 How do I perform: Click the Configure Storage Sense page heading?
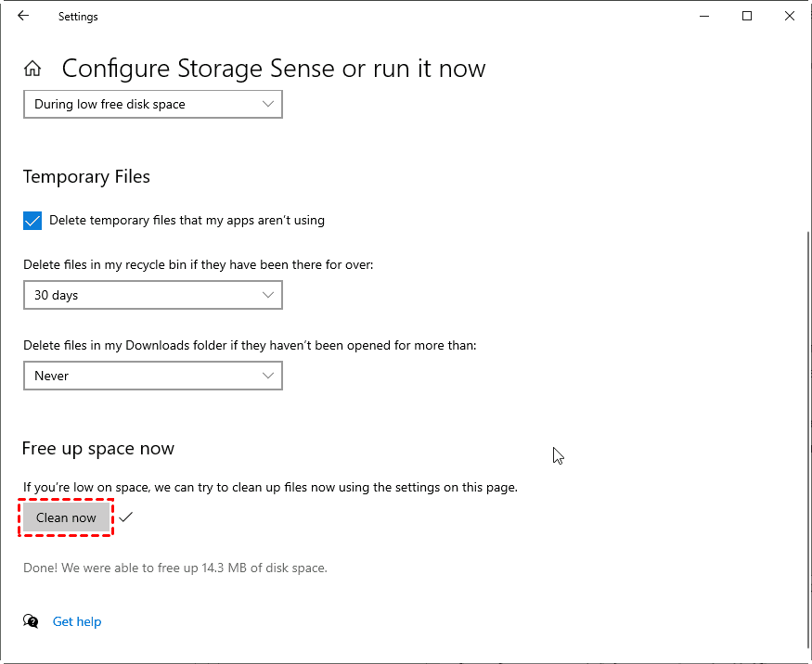pos(273,68)
